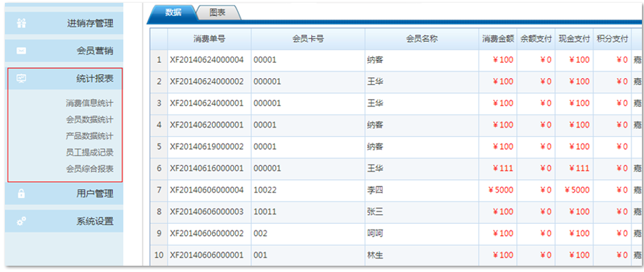The image size is (644, 272).
Task: Select order XF20140624000002
Action: coord(207,82)
